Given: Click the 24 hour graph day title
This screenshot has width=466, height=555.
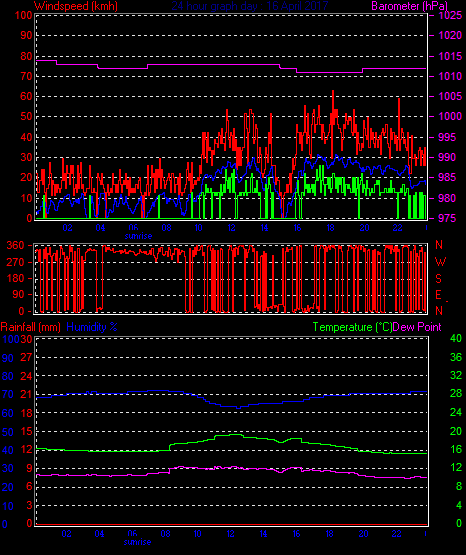Looking at the screenshot, I should coord(250,6).
